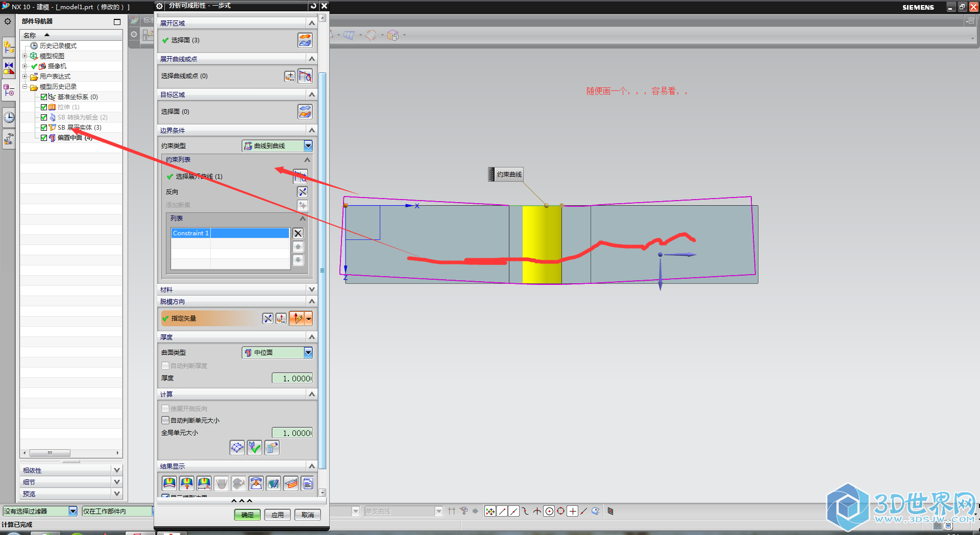Click the second result contour icon with arrow
This screenshot has height=535, width=980.
point(187,483)
